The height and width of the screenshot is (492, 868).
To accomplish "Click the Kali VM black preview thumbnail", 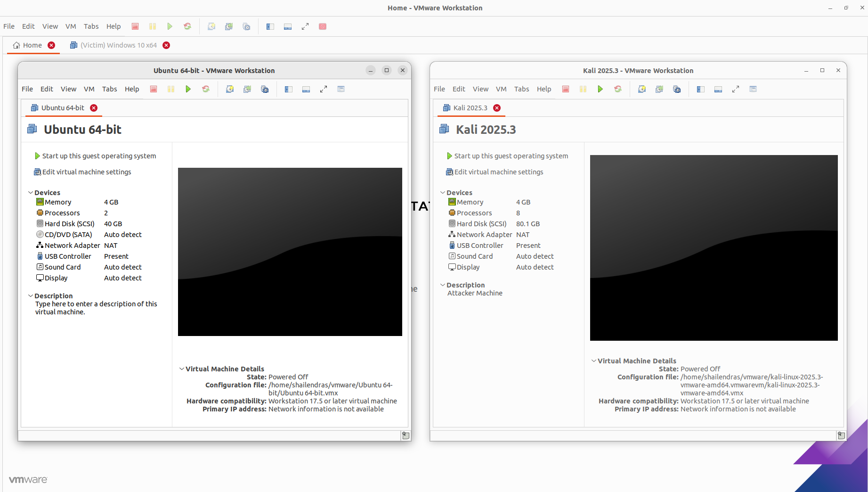I will coord(714,248).
